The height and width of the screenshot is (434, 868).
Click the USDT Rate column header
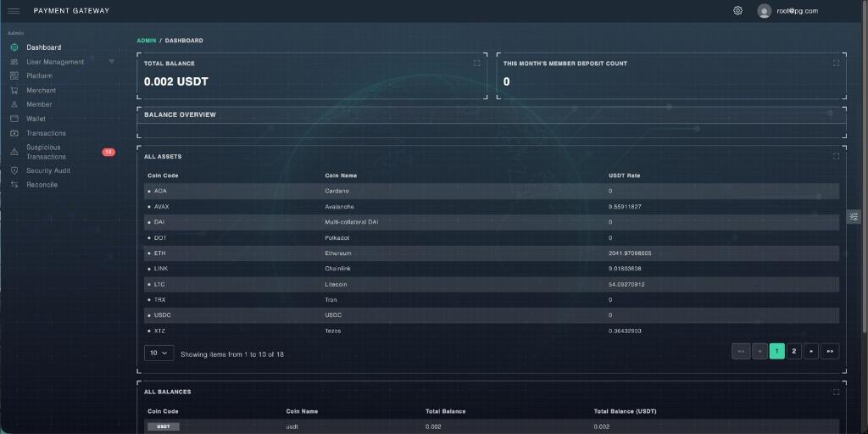[x=624, y=175]
